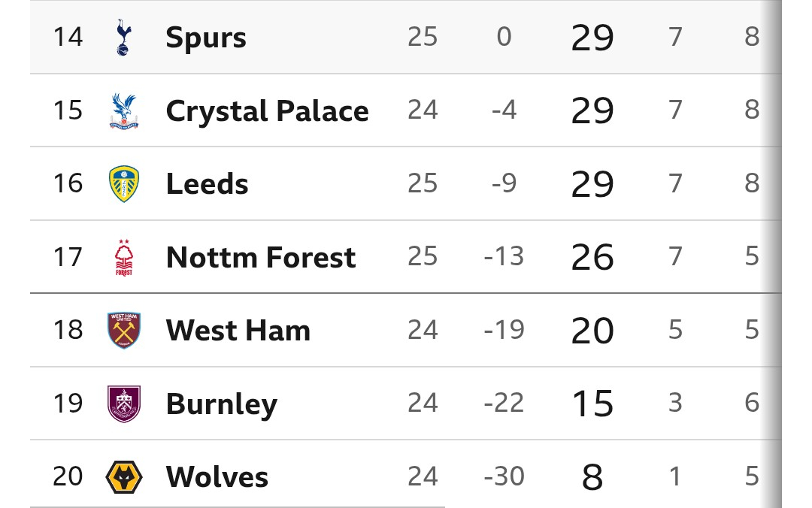
Task: Click Wolves' points total of 8
Action: [592, 477]
